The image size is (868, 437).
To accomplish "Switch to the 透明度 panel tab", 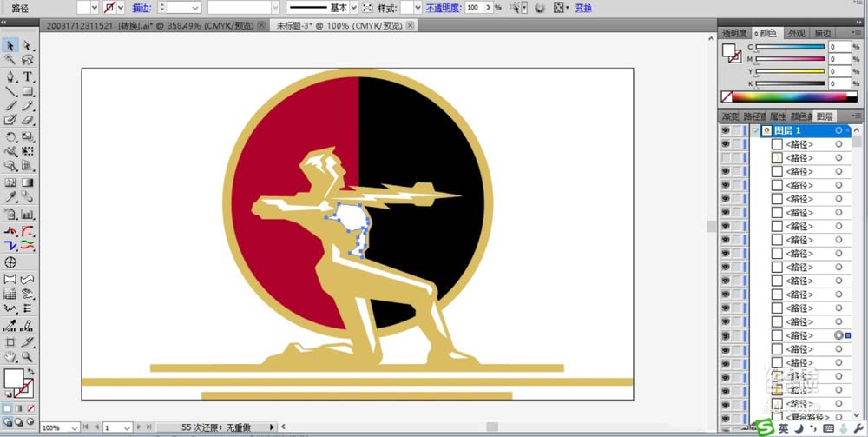I will point(734,33).
